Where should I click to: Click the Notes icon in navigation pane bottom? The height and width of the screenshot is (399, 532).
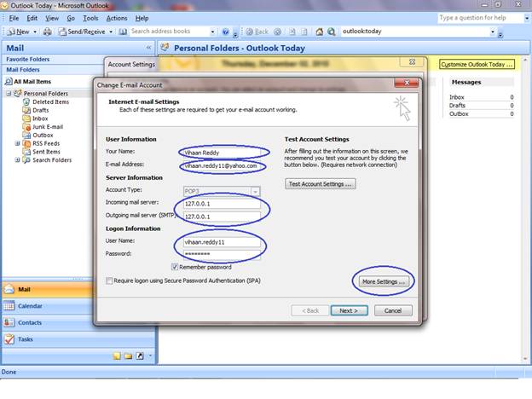[x=117, y=356]
